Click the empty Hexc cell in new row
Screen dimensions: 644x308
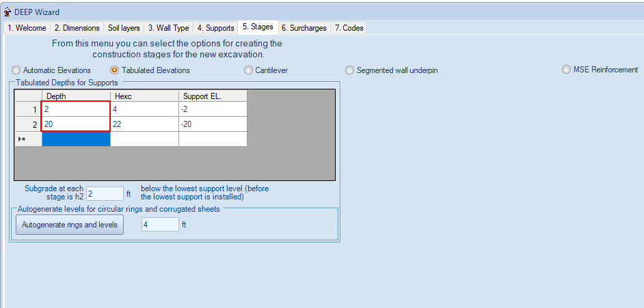[x=144, y=139]
